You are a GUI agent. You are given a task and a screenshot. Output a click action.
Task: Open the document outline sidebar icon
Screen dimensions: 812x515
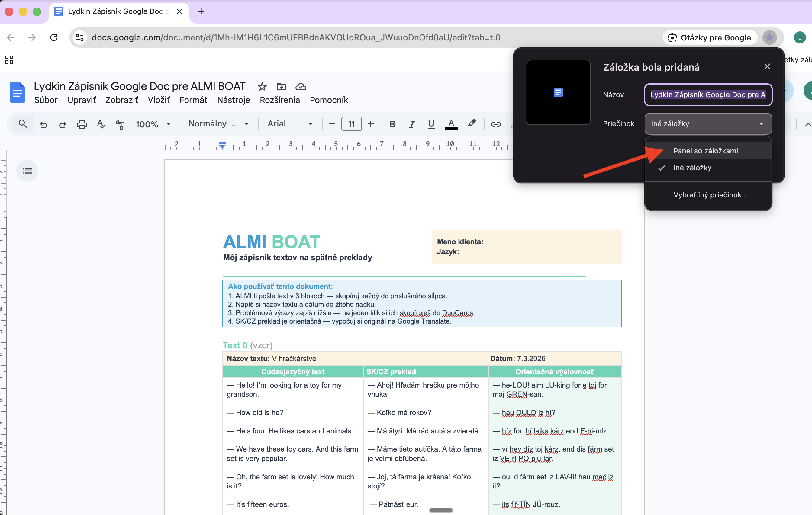coord(27,171)
